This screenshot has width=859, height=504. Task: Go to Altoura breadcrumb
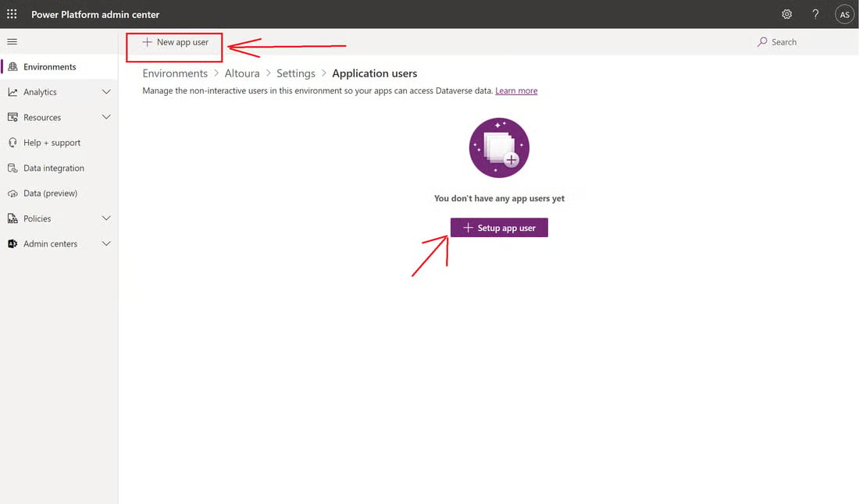[x=242, y=73]
